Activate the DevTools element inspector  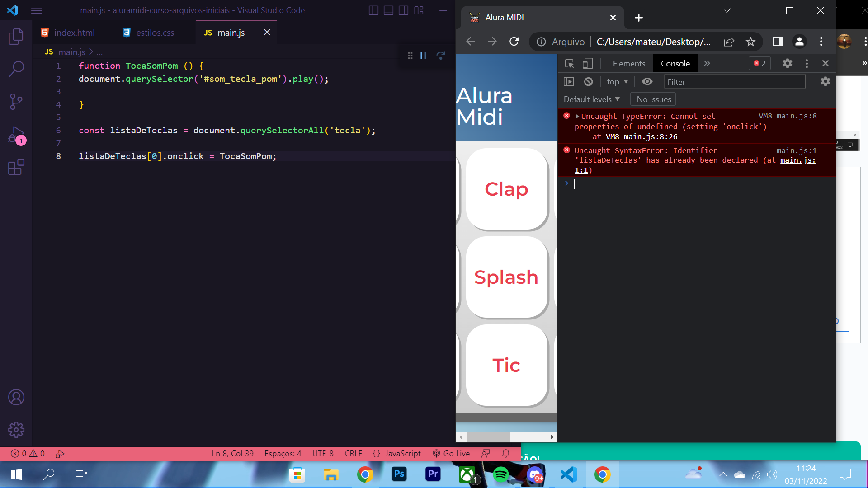[569, 64]
